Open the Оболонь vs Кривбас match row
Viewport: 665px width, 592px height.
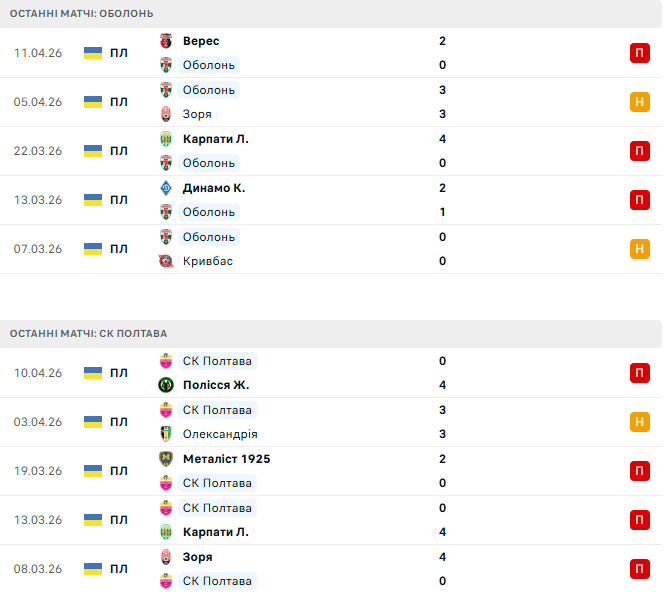click(330, 249)
